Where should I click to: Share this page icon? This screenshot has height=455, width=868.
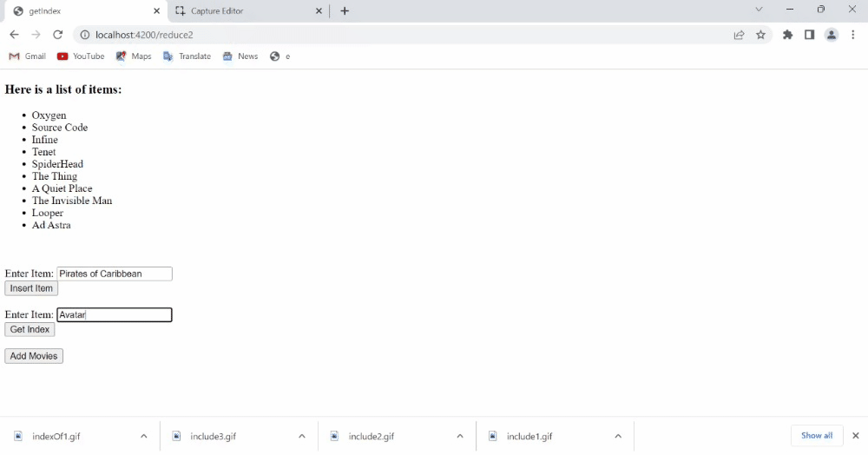click(739, 35)
